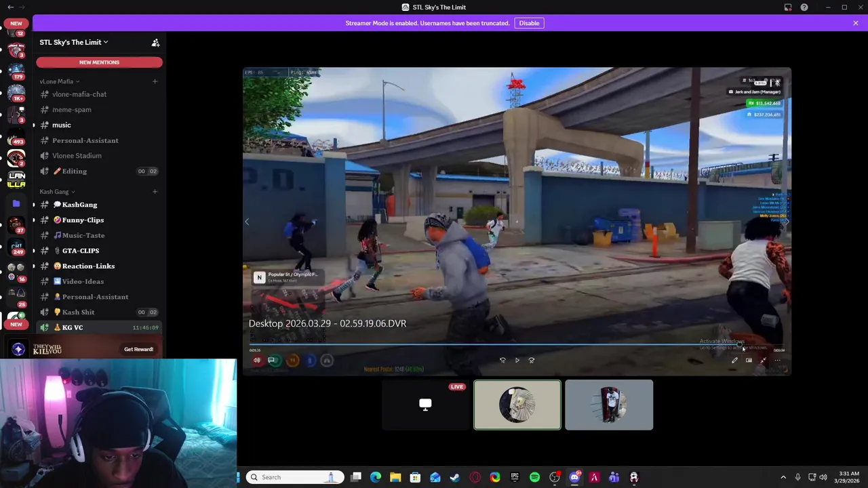Mute the video with speaker icon
This screenshot has height=488, width=868.
tap(257, 361)
